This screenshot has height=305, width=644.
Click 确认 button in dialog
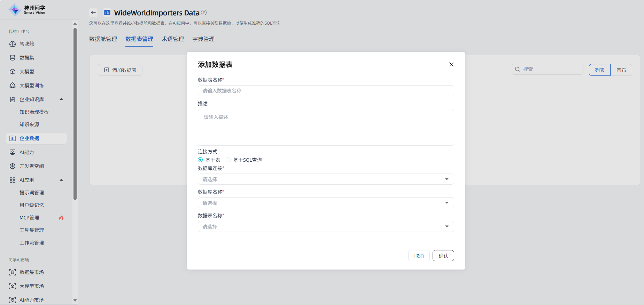click(x=443, y=256)
